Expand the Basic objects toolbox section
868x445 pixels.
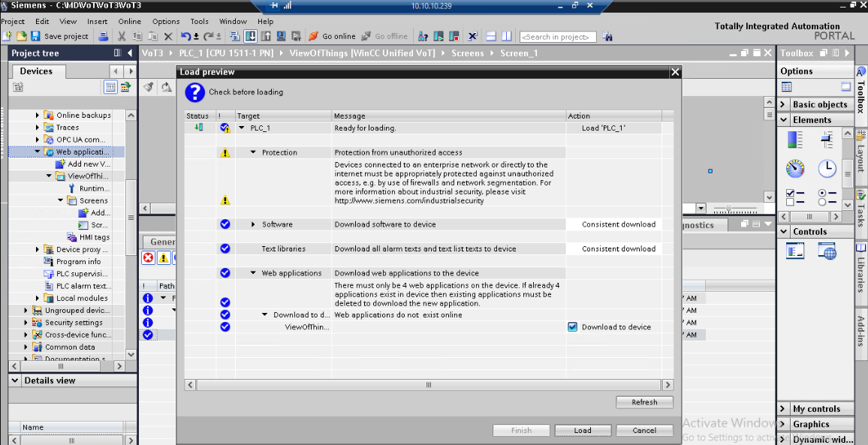783,105
